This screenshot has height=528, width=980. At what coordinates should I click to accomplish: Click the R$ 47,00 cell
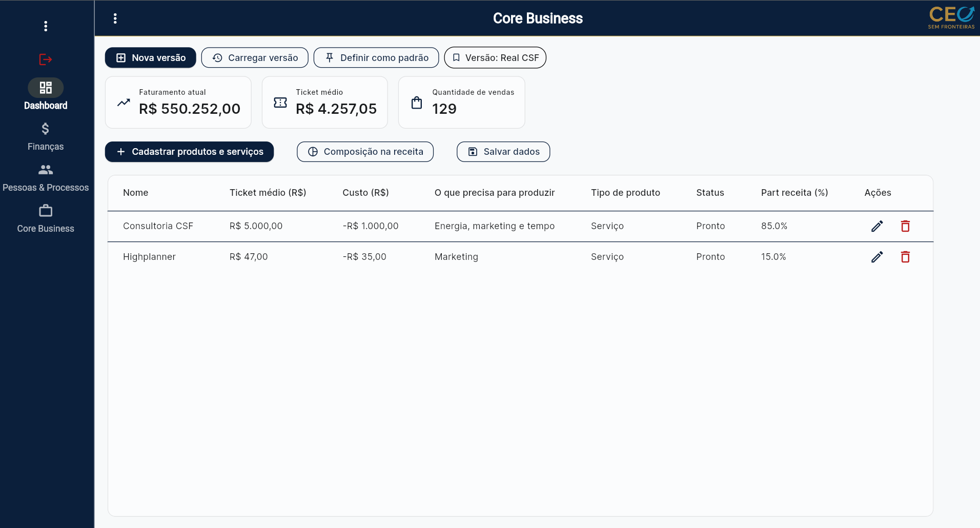(x=249, y=257)
